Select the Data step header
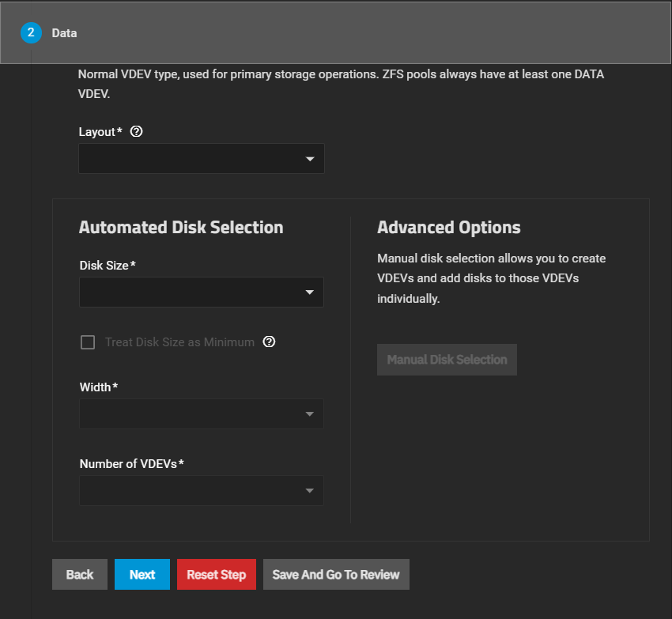 tap(65, 33)
